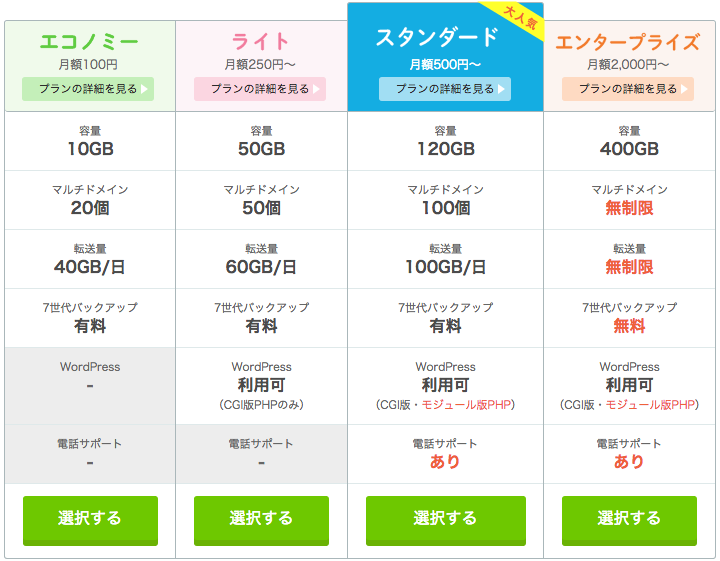
Task: Click the エコノミー plan title
Action: click(89, 42)
